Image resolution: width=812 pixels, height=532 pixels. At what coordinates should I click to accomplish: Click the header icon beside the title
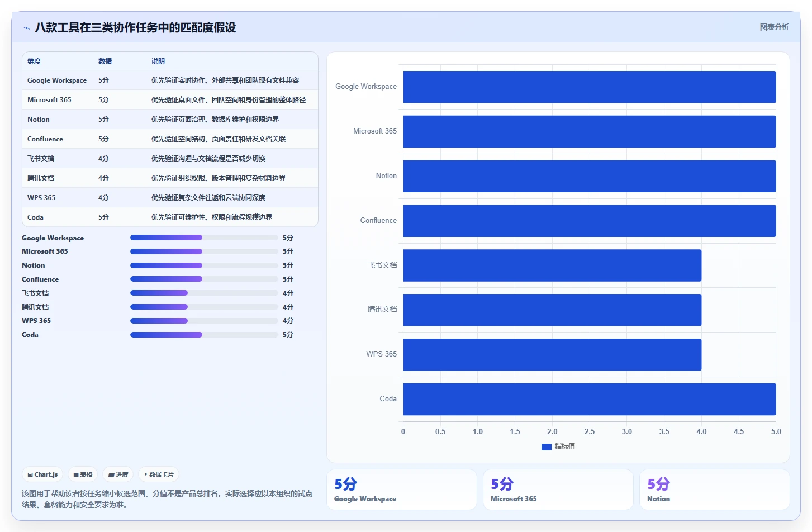click(x=26, y=28)
